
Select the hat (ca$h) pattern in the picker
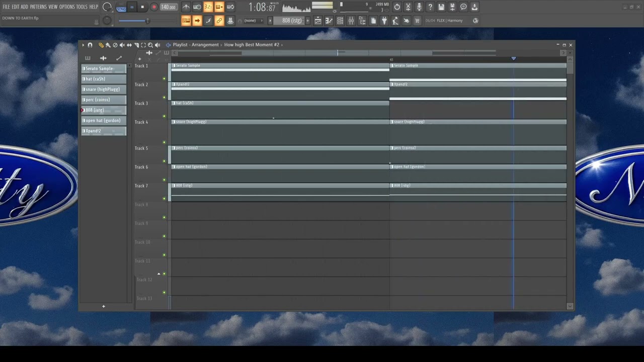pos(104,79)
